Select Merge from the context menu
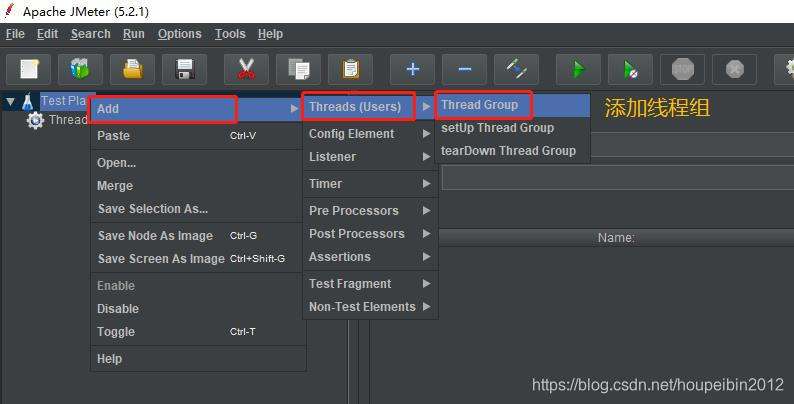This screenshot has height=404, width=794. [198, 186]
